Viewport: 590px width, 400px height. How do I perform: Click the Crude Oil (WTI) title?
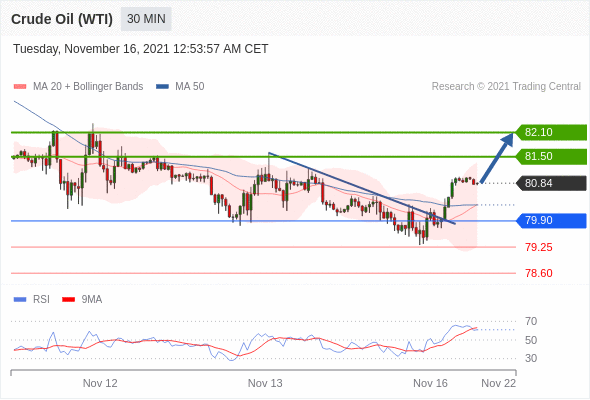click(62, 19)
